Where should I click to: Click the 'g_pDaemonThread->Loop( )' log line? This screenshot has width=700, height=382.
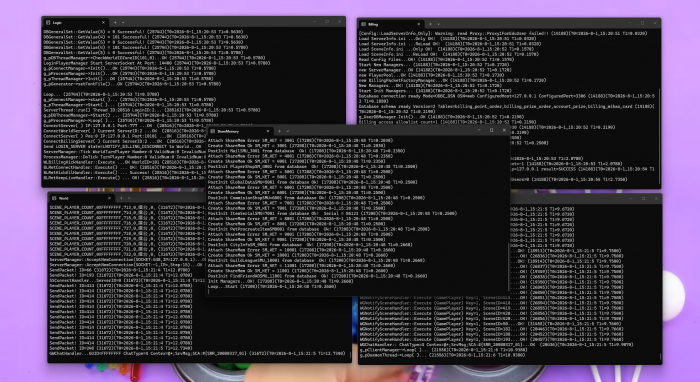[x=443, y=355]
